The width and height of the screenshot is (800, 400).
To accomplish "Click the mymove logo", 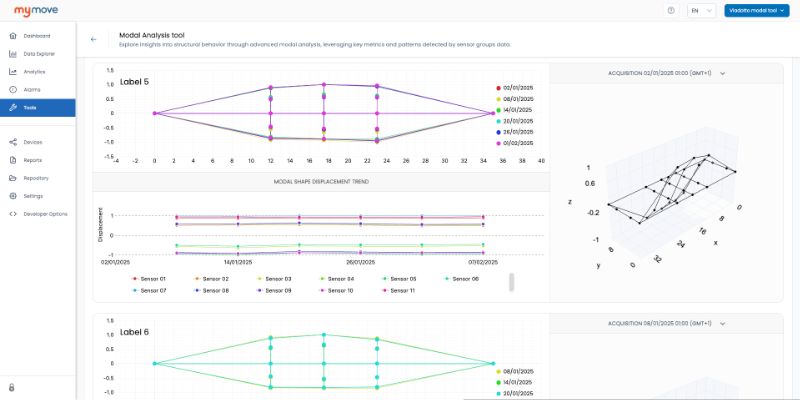I will click(36, 10).
